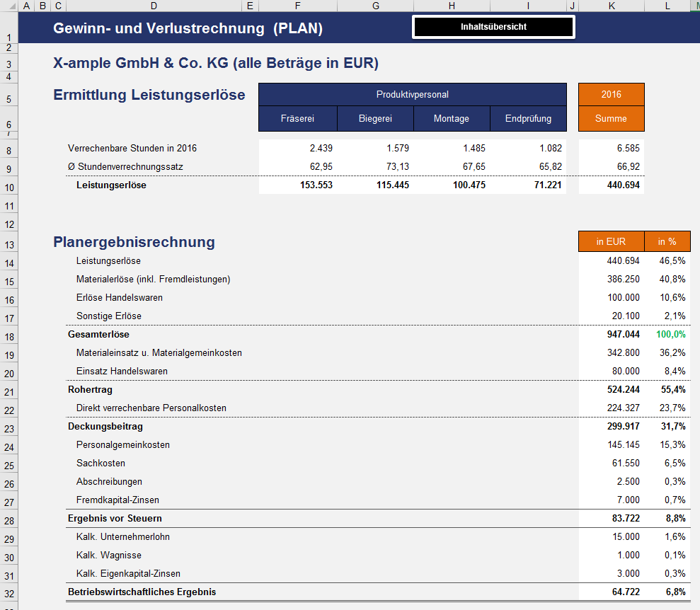Select Betriebswirtschaftliches Ergebnis amount 64.722
Viewport: 700px width, 610px height.
click(611, 592)
